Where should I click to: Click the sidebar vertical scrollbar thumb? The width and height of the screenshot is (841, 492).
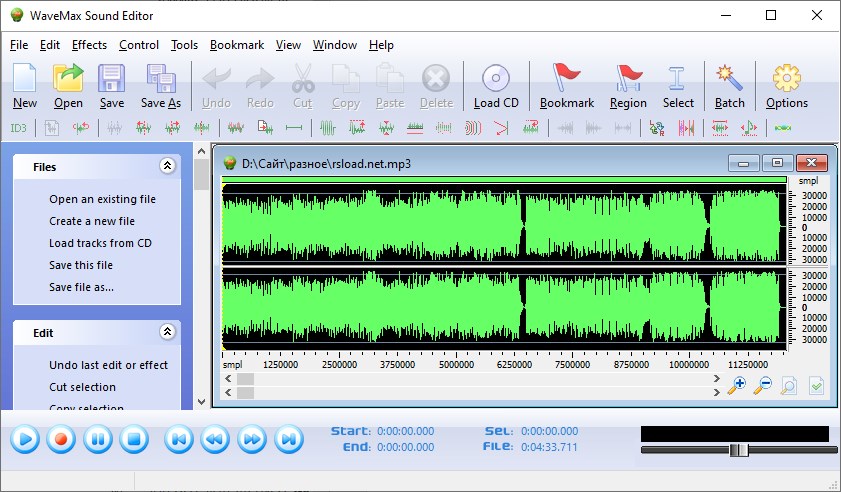pyautogui.click(x=201, y=175)
